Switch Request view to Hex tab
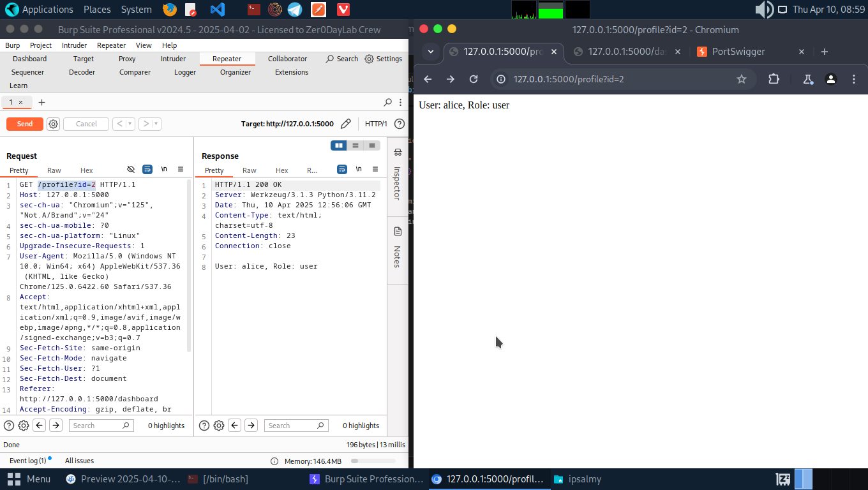868x490 pixels. [x=87, y=170]
